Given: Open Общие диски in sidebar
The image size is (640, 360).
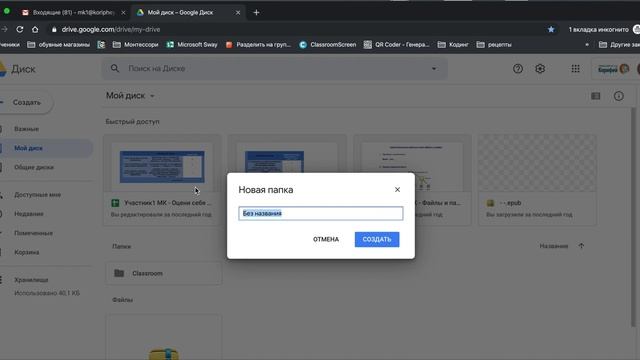Looking at the screenshot, I should 34,167.
